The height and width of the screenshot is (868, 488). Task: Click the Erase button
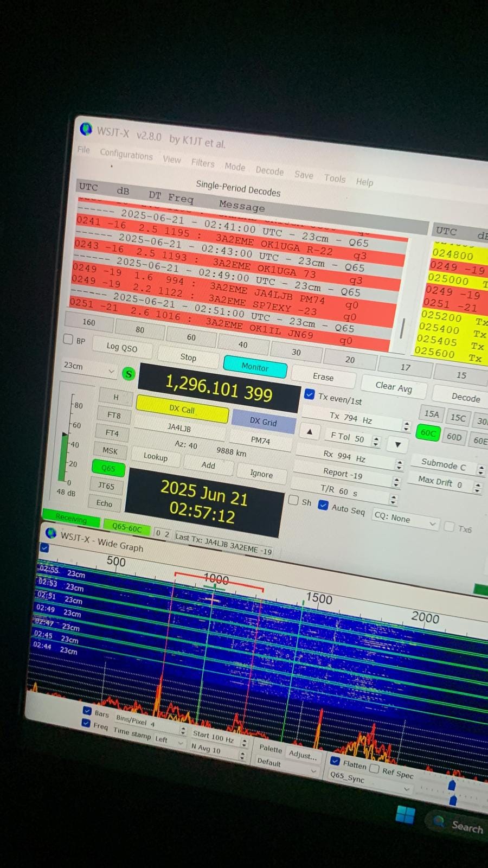(323, 376)
